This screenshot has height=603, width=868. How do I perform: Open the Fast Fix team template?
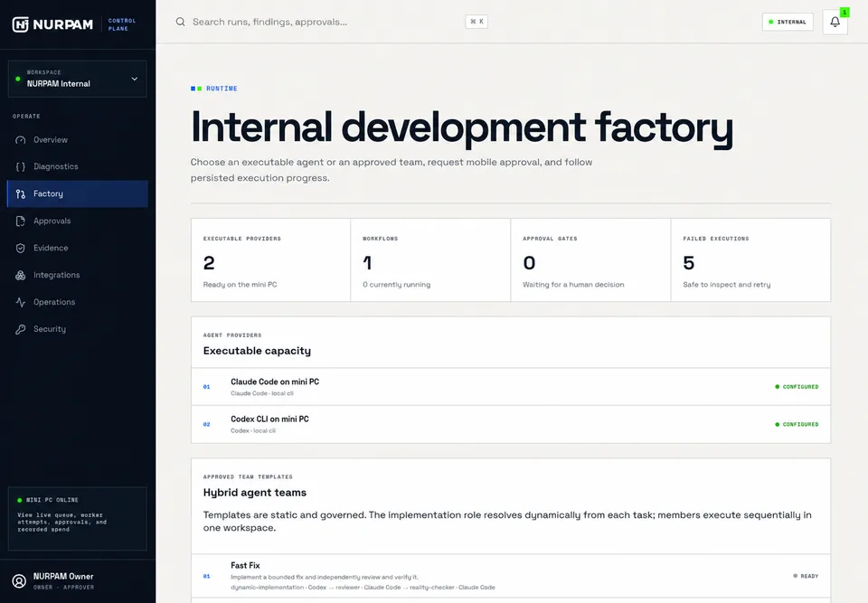point(510,576)
